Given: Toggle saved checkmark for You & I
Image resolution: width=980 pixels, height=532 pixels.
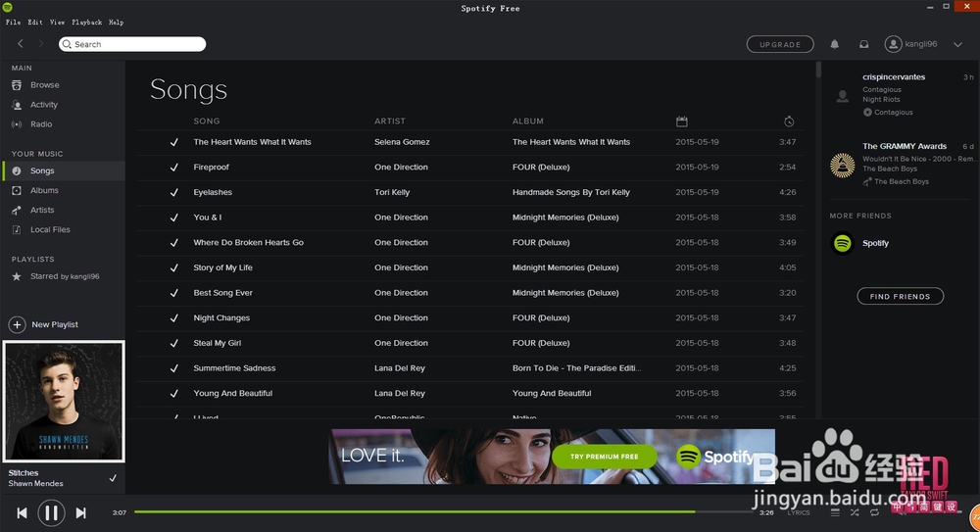Looking at the screenshot, I should point(173,218).
